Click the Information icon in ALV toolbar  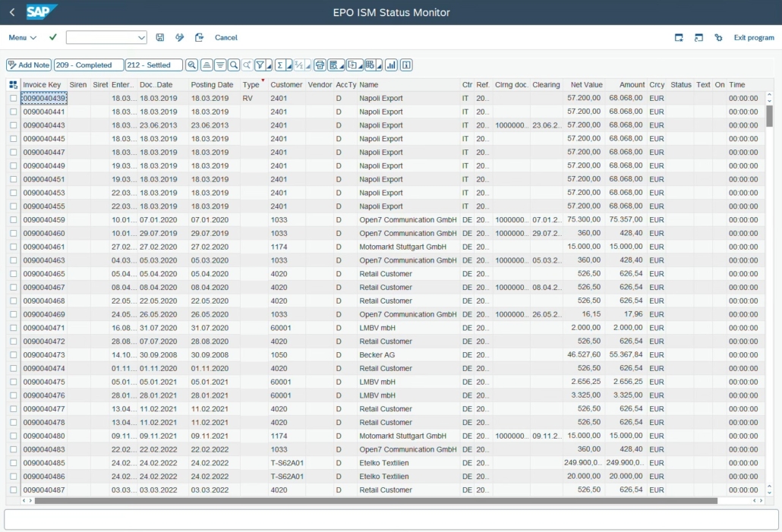pos(406,65)
